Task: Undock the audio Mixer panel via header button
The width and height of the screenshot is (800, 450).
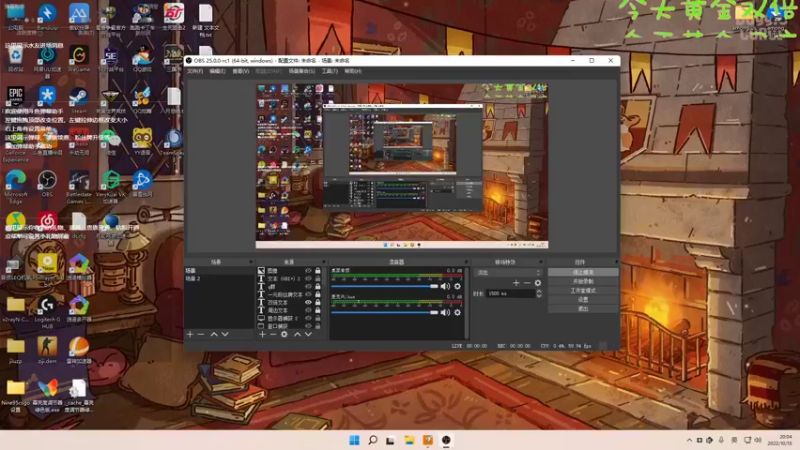Action: click(x=466, y=262)
